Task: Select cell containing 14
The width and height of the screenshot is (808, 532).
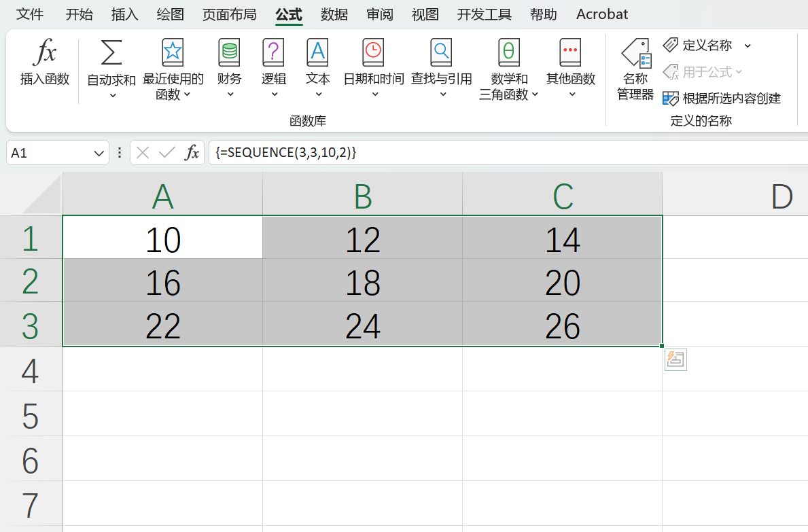Action: [563, 238]
